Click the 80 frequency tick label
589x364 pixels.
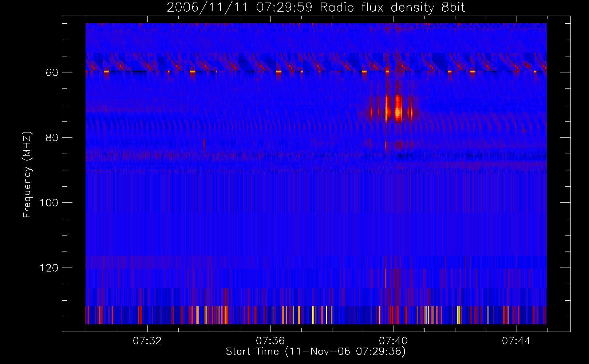click(x=52, y=138)
